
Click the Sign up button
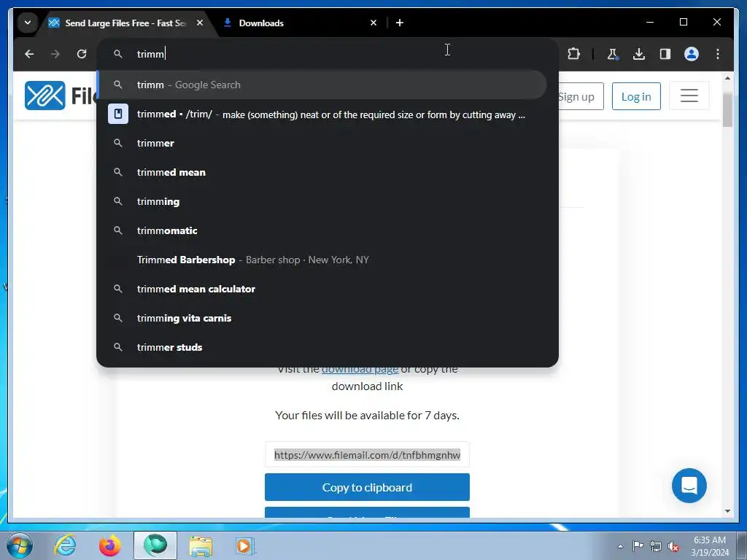coord(580,97)
